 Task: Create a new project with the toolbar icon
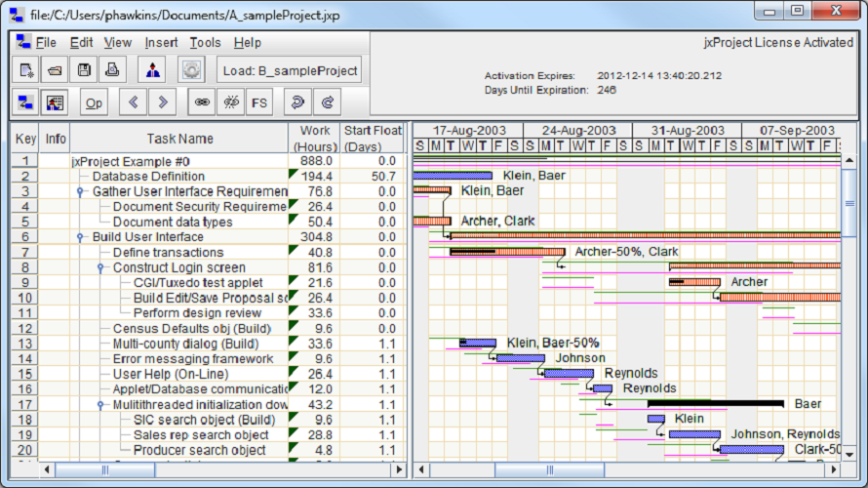click(25, 70)
